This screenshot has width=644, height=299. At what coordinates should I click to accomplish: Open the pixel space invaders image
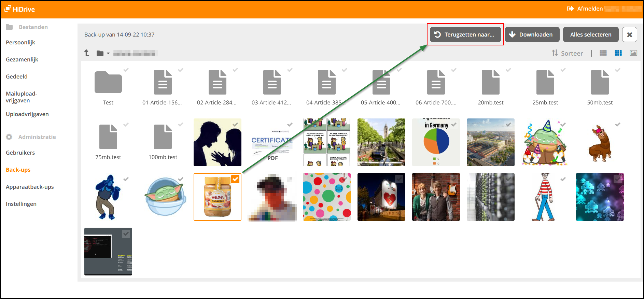tap(600, 197)
